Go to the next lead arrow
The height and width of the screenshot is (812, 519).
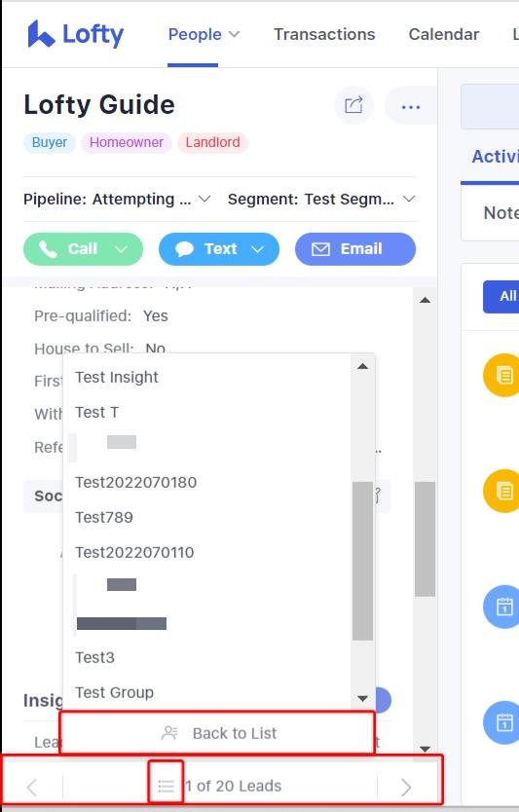tap(406, 787)
